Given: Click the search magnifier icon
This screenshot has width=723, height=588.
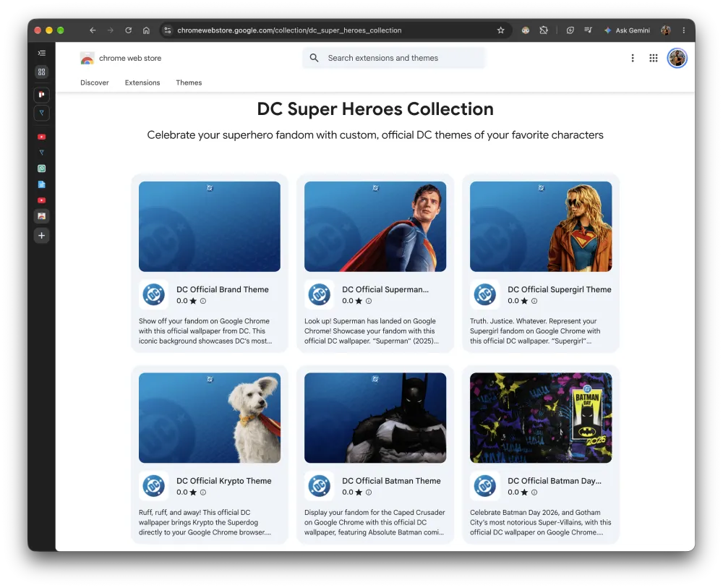Looking at the screenshot, I should pos(314,58).
